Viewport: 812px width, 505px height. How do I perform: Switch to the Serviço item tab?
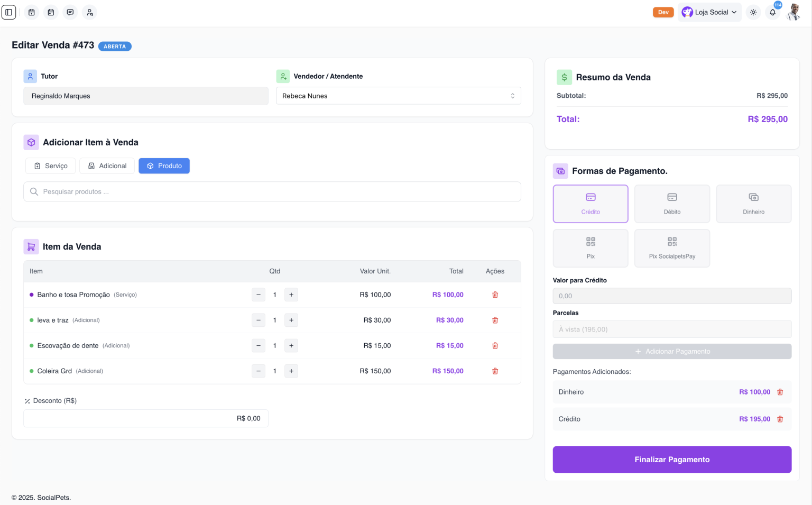click(x=51, y=166)
